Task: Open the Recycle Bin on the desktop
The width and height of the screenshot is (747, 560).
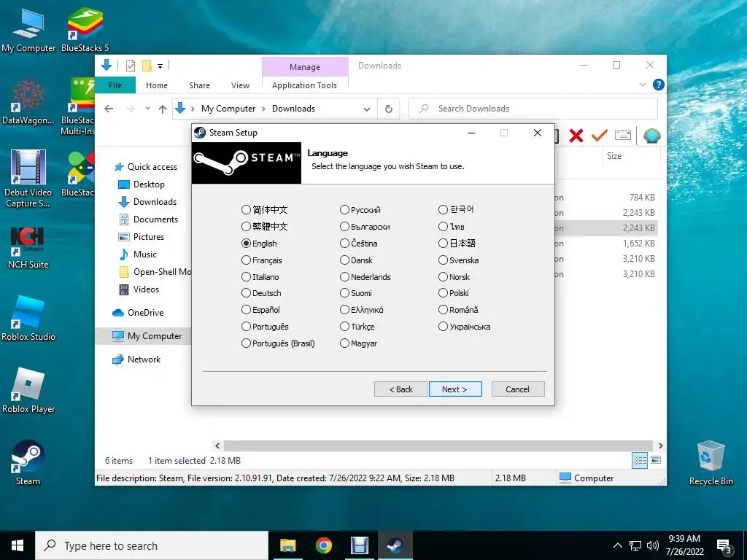Action: tap(711, 462)
